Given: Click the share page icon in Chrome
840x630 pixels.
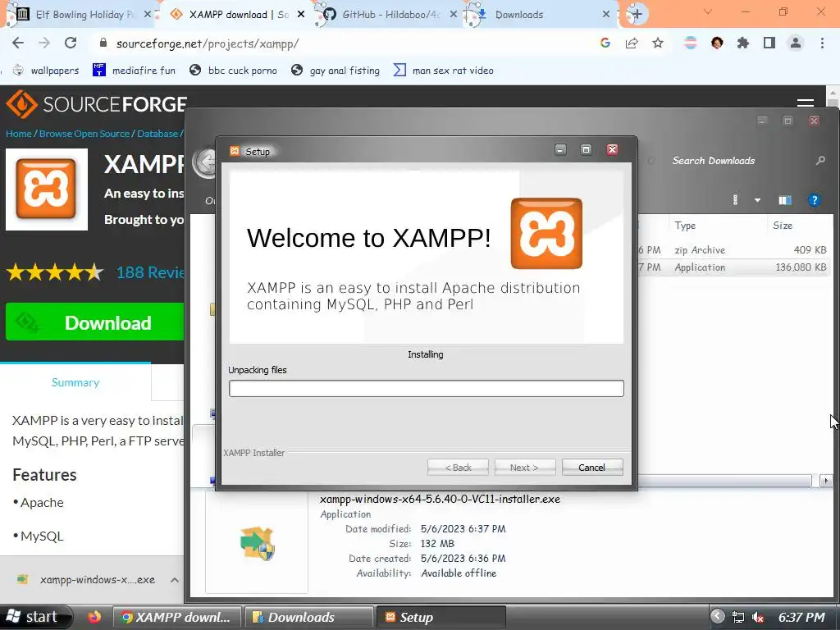Looking at the screenshot, I should (632, 43).
